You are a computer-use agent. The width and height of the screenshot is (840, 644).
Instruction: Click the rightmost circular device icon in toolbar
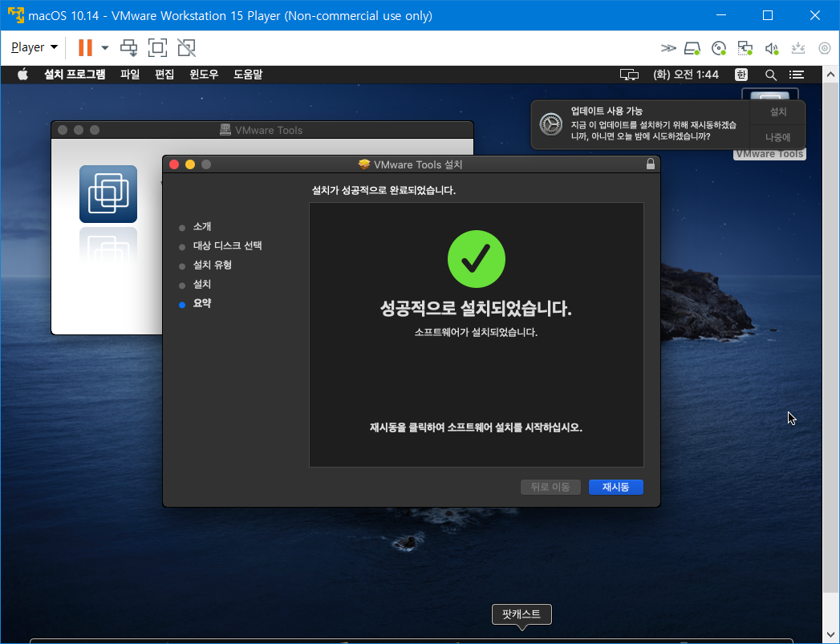[825, 48]
